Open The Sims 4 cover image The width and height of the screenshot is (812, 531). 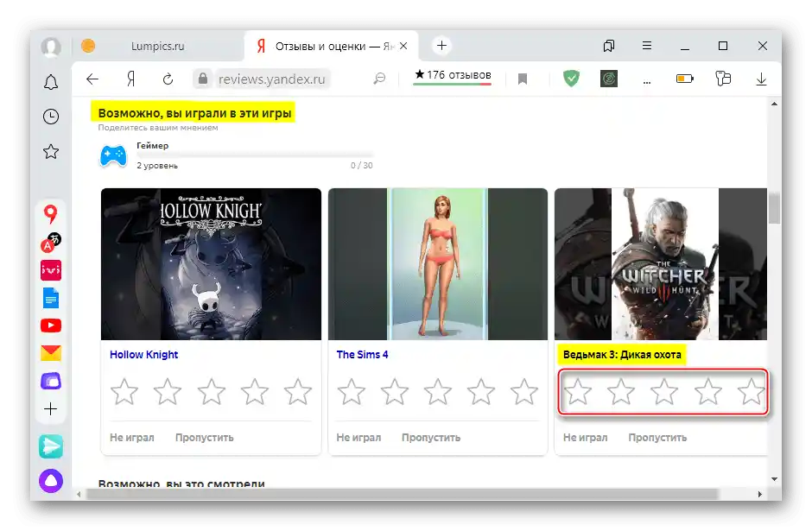point(438,264)
